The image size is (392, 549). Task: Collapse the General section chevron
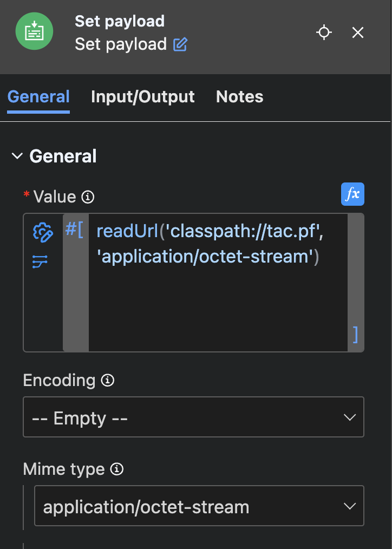17,156
